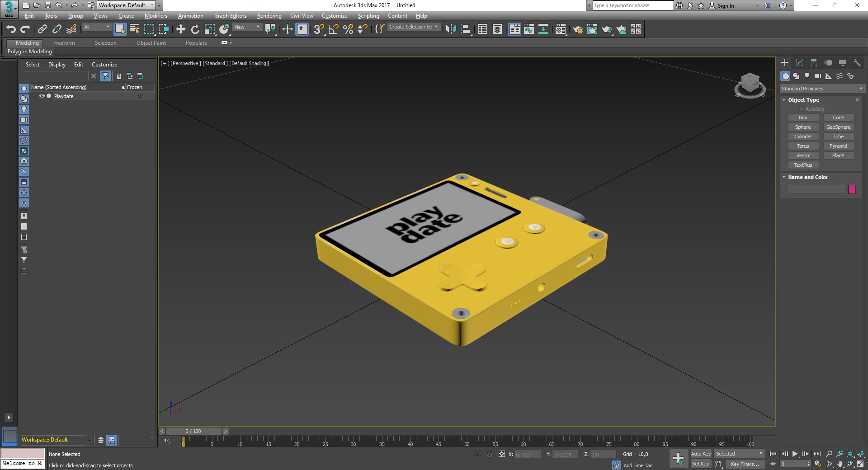The height and width of the screenshot is (470, 868).
Task: Open the Modify command panel tab
Action: coord(799,63)
